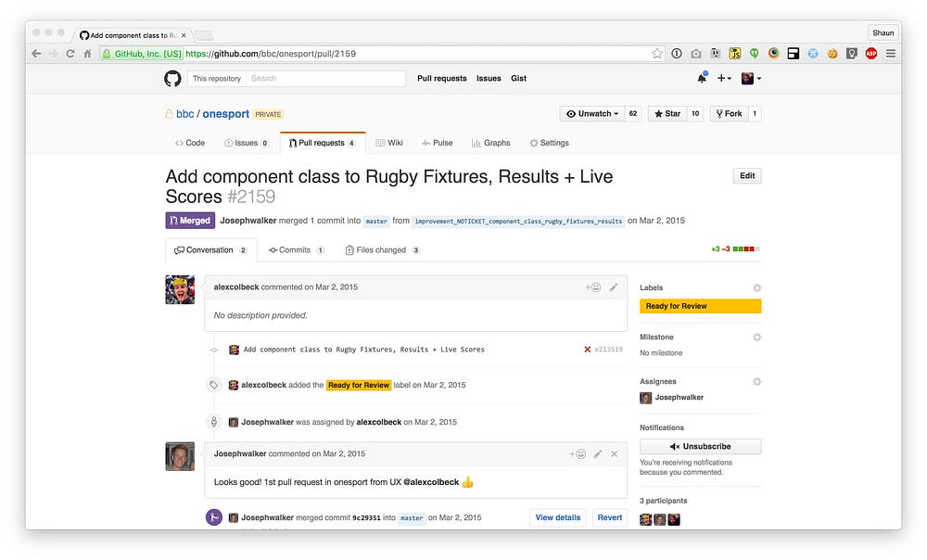927x560 pixels.
Task: Open the Assignees gear icon
Action: coord(756,382)
